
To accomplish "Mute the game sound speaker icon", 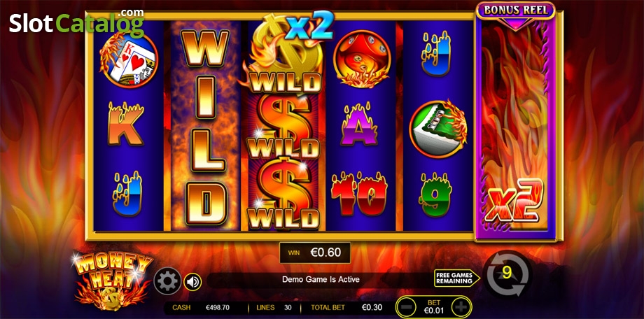I will pos(192,282).
